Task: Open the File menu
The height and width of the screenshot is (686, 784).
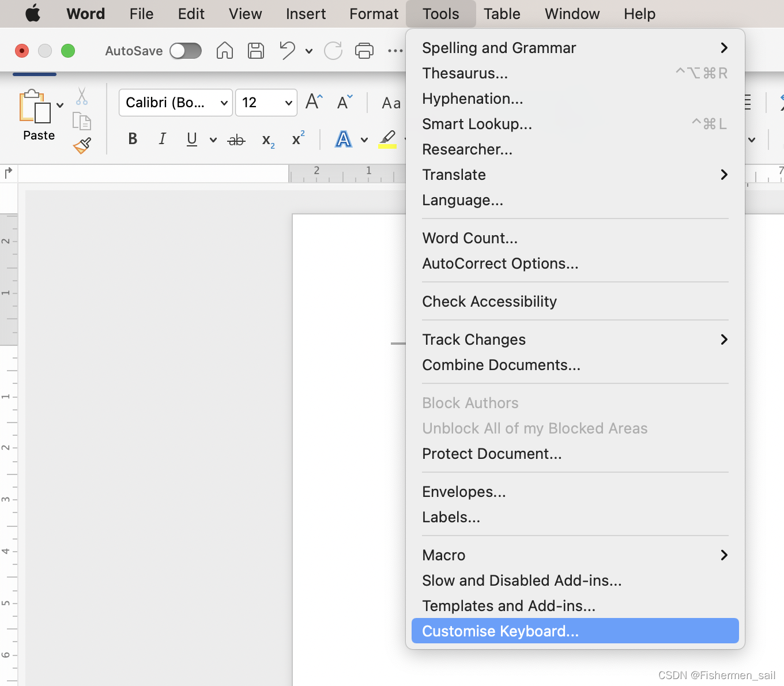Action: click(142, 14)
